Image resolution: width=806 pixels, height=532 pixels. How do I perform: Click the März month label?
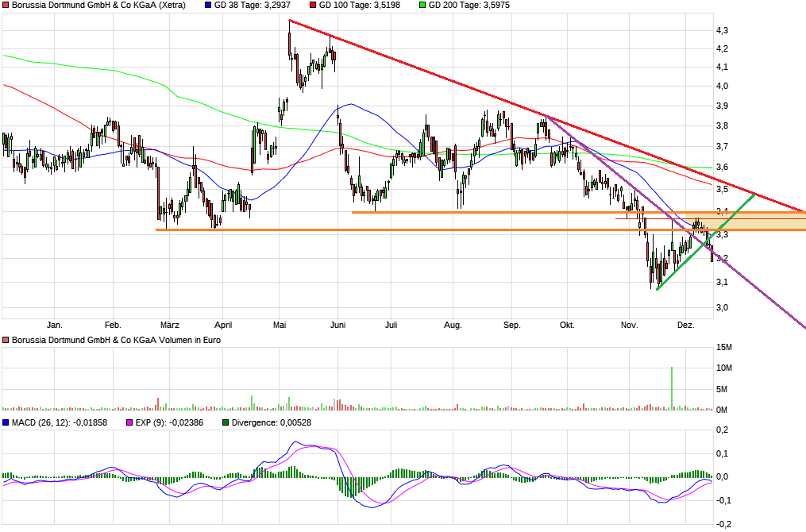170,325
